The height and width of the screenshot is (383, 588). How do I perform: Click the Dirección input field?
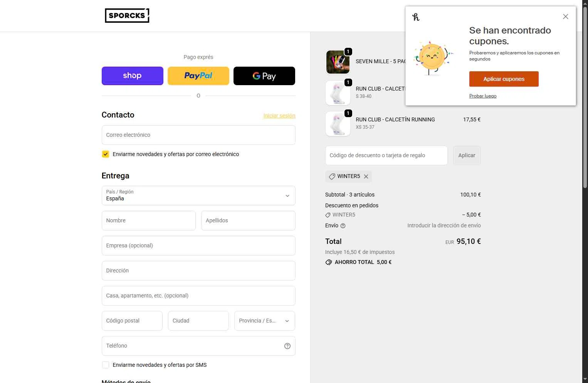coord(198,270)
